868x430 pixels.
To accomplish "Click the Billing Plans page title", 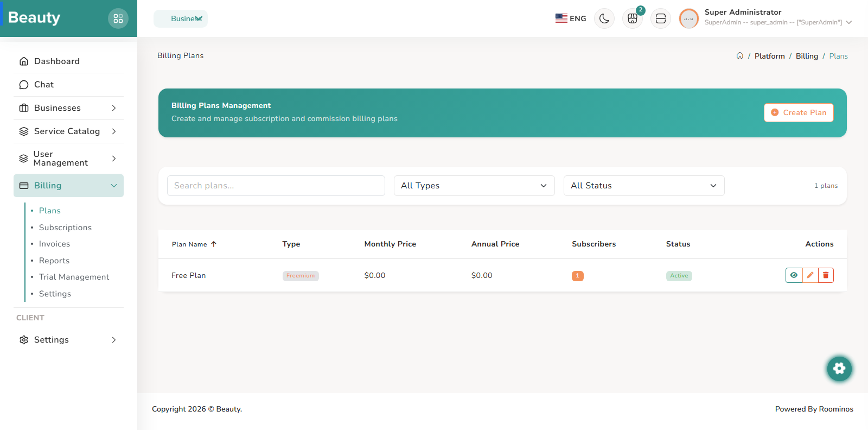I will [180, 55].
